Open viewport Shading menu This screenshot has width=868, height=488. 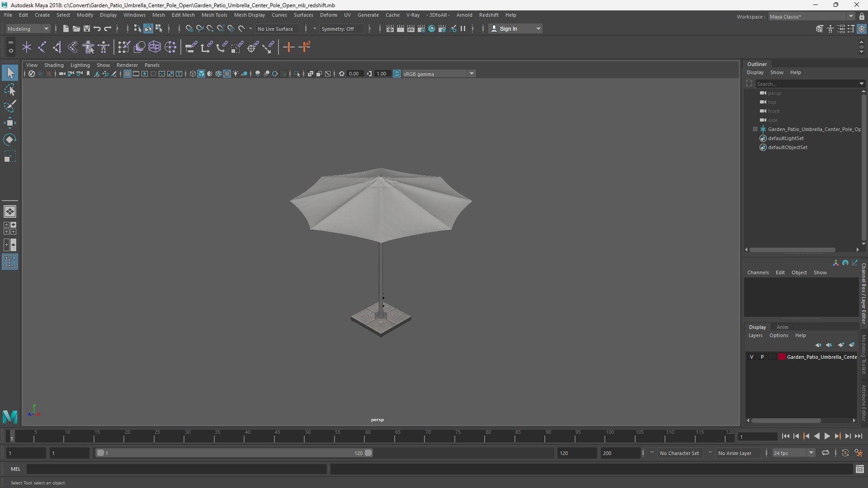tap(54, 65)
